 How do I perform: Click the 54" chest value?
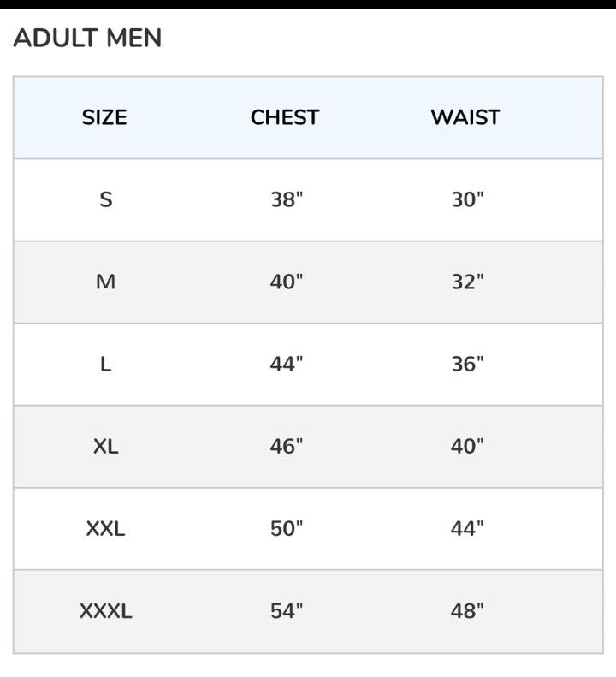click(287, 611)
